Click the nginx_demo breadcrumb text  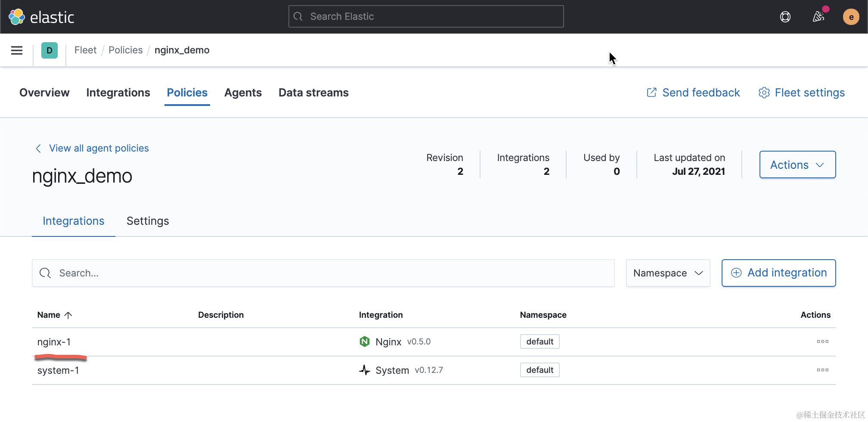[x=182, y=50]
